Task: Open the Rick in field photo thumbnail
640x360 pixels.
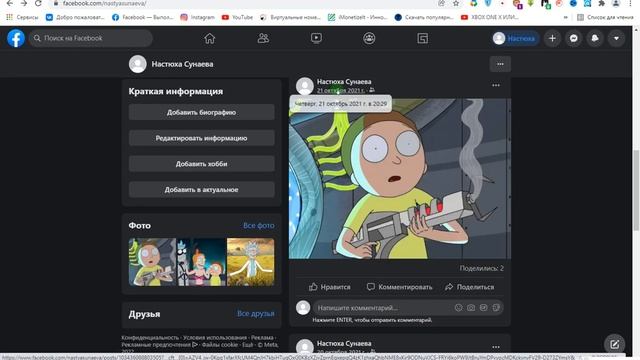Action: (x=251, y=262)
